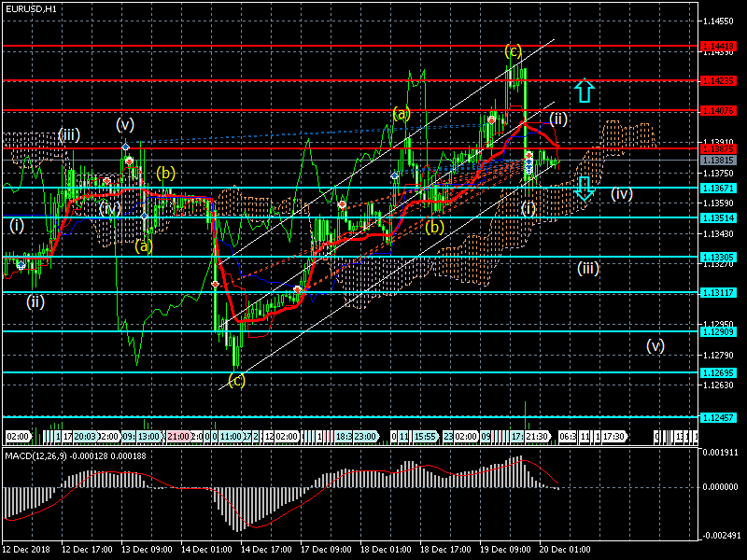
Task: Select the yellow (c) label at chart bottom
Action: pyautogui.click(x=236, y=379)
